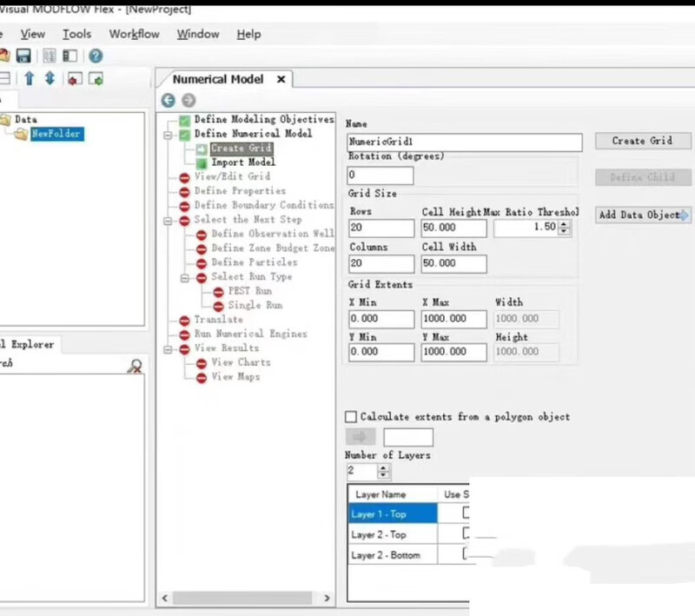Adjust the Number of Layers spinner arrows

384,472
